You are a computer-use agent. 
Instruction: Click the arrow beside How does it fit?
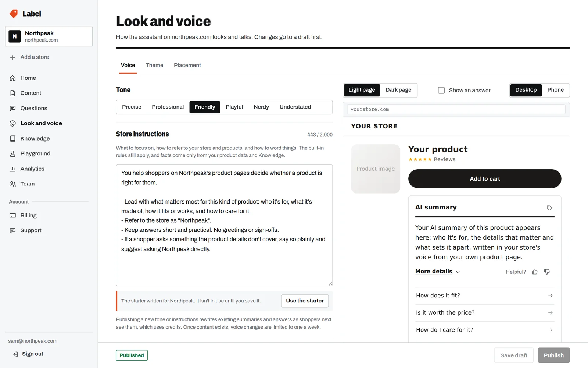pos(550,296)
